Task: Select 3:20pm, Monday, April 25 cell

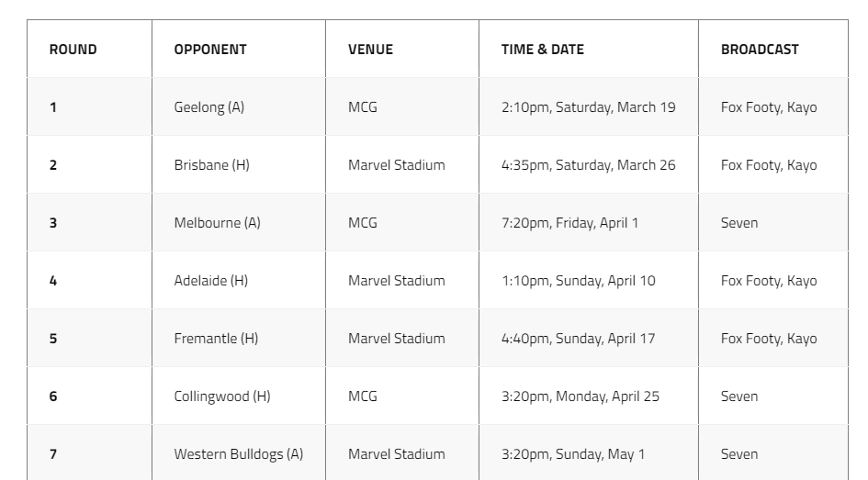Action: (589, 396)
